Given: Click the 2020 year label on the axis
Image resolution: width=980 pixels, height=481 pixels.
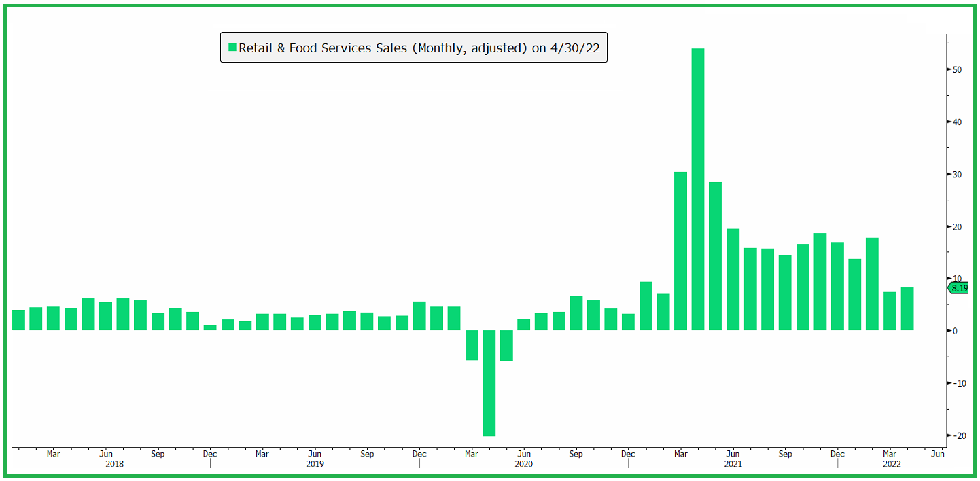Looking at the screenshot, I should click(524, 464).
